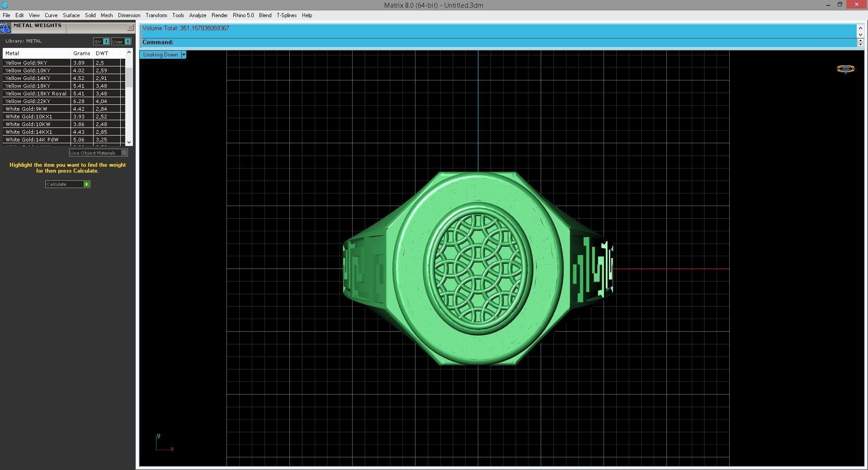This screenshot has height=470, width=868.
Task: Click the green arrow on Calculate
Action: (86, 184)
